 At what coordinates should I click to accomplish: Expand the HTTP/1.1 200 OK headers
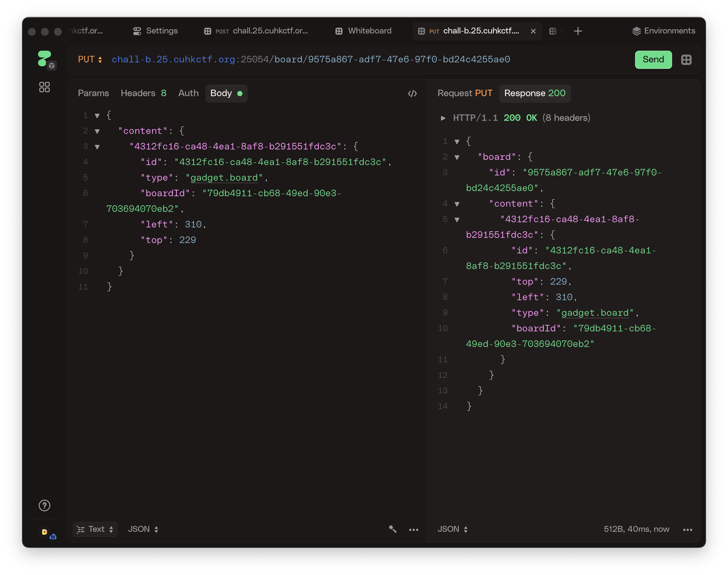click(x=443, y=118)
